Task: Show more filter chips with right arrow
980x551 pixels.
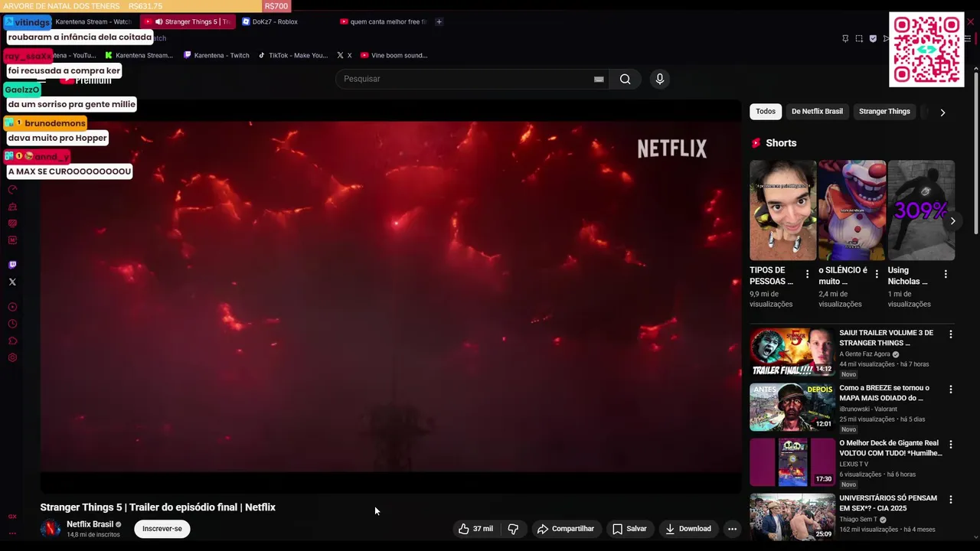Action: click(942, 112)
